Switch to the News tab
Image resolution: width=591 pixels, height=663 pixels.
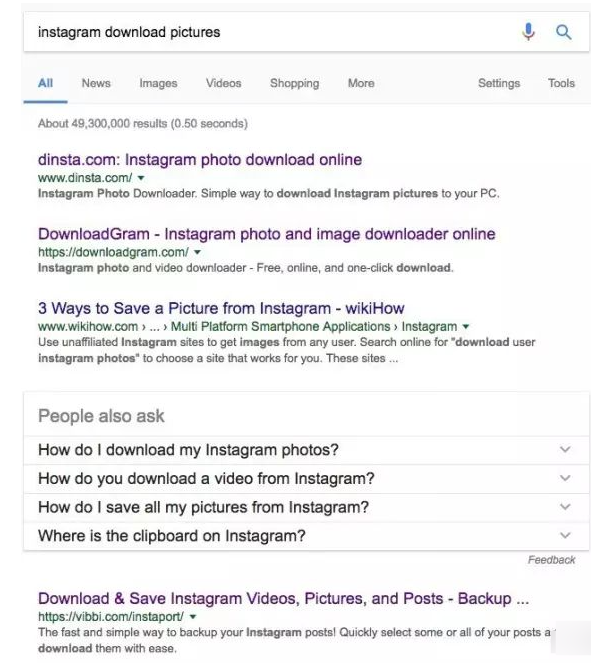(96, 83)
